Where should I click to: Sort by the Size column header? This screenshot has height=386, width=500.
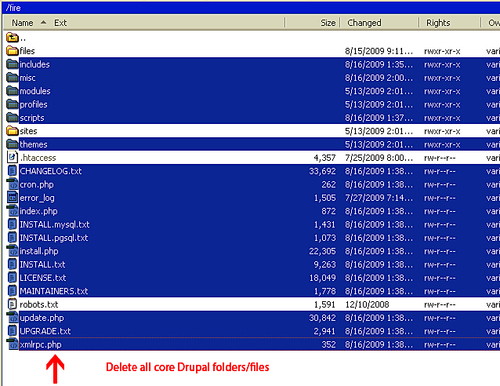point(328,23)
